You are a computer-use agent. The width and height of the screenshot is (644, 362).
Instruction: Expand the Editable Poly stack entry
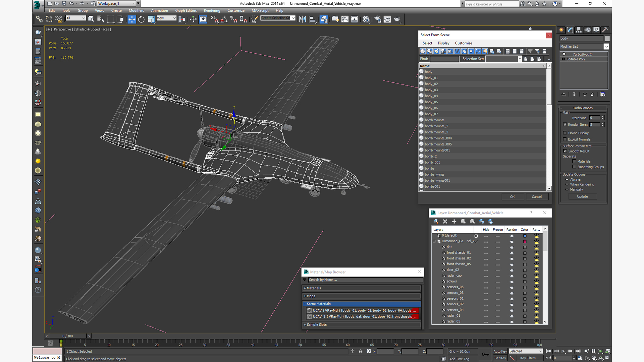point(563,59)
